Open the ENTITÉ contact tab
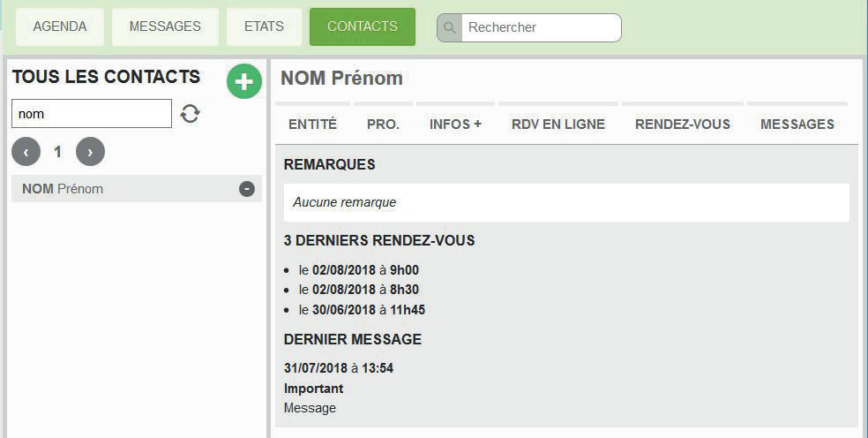This screenshot has width=868, height=438. pos(312,125)
